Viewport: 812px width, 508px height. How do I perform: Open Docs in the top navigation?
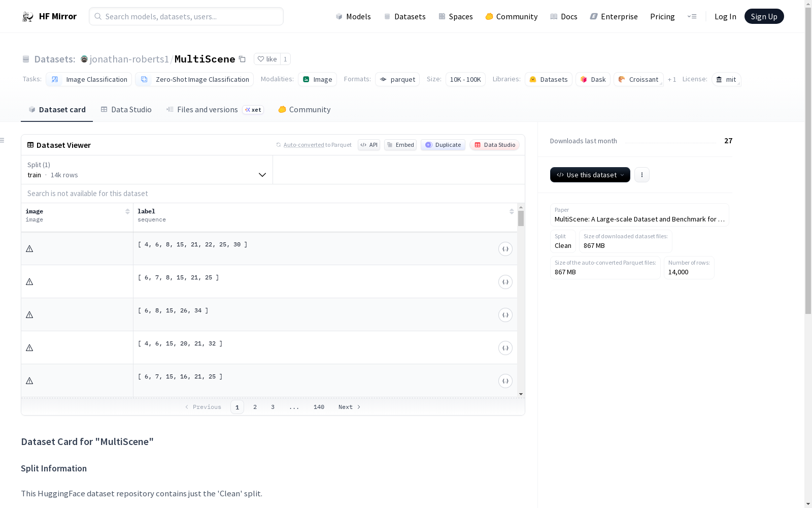pos(564,17)
